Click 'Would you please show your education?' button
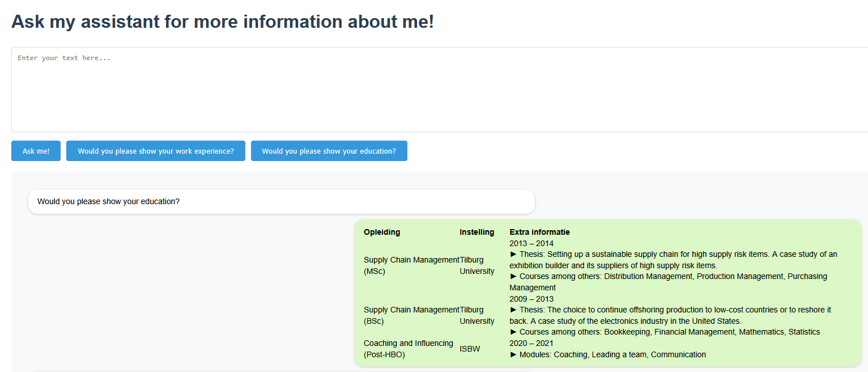Viewport: 868px width, 372px height. tap(329, 151)
